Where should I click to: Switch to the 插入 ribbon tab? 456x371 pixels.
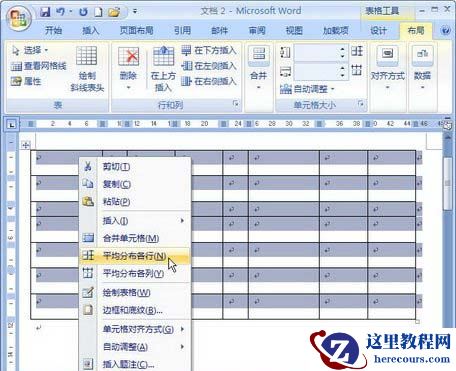[91, 31]
